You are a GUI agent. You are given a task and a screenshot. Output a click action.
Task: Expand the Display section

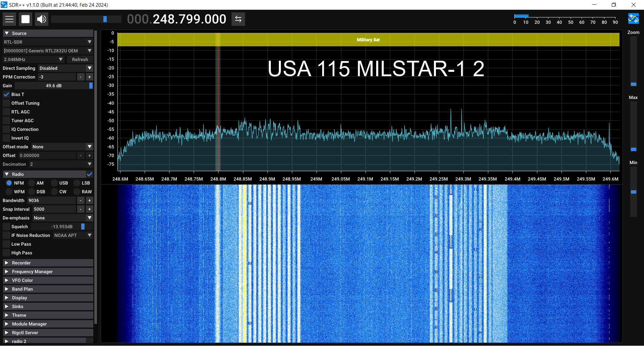tap(48, 298)
